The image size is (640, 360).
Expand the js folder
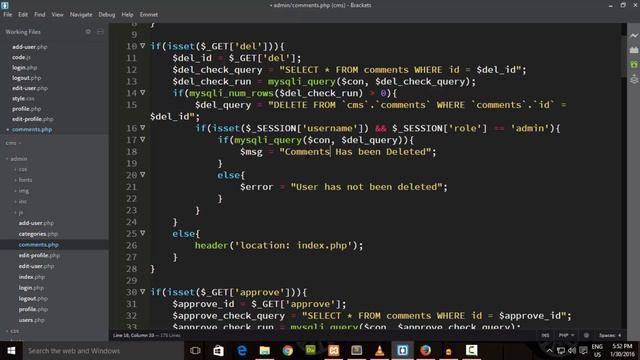click(19, 212)
